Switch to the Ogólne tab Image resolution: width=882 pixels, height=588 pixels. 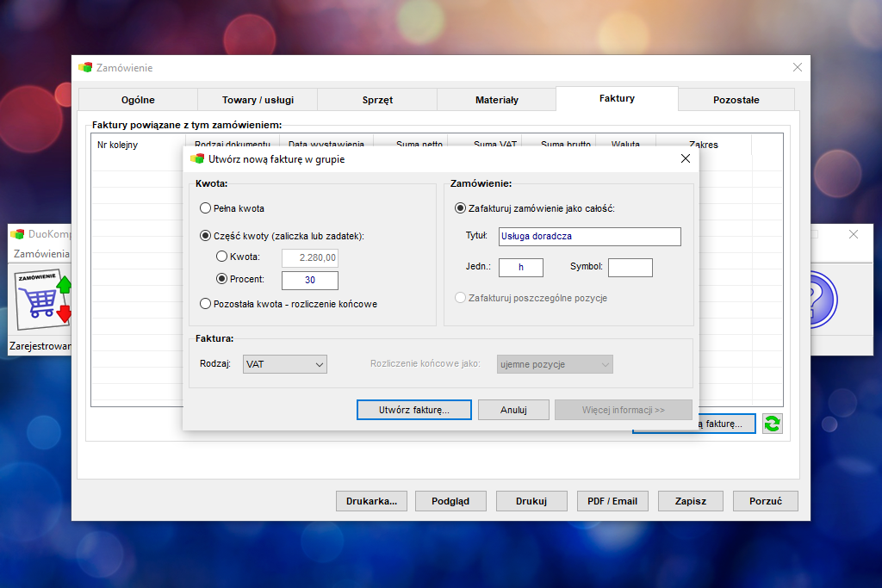coord(138,100)
